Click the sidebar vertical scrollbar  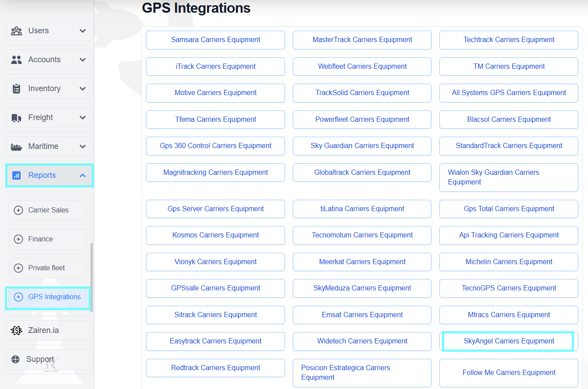[x=92, y=278]
